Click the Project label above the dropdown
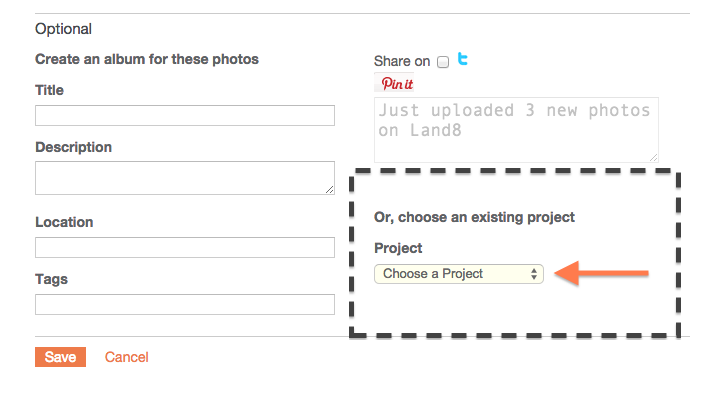 [398, 248]
